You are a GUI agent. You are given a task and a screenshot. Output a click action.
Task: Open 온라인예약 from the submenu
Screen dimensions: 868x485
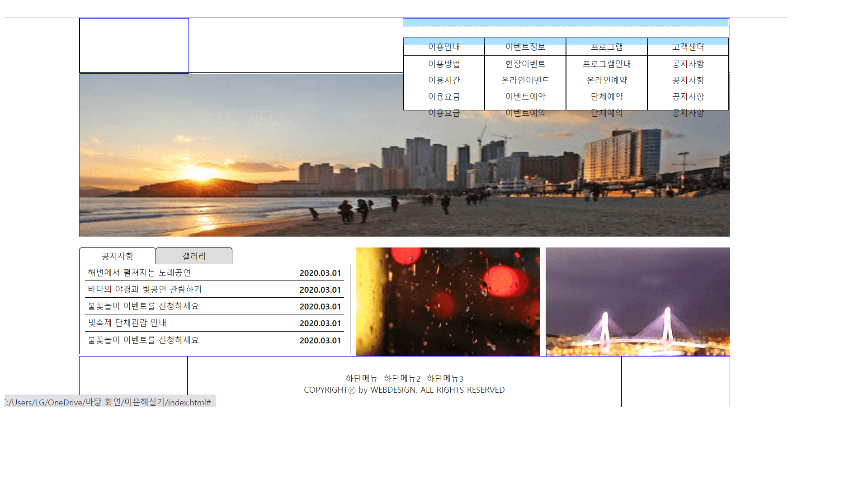(x=607, y=80)
